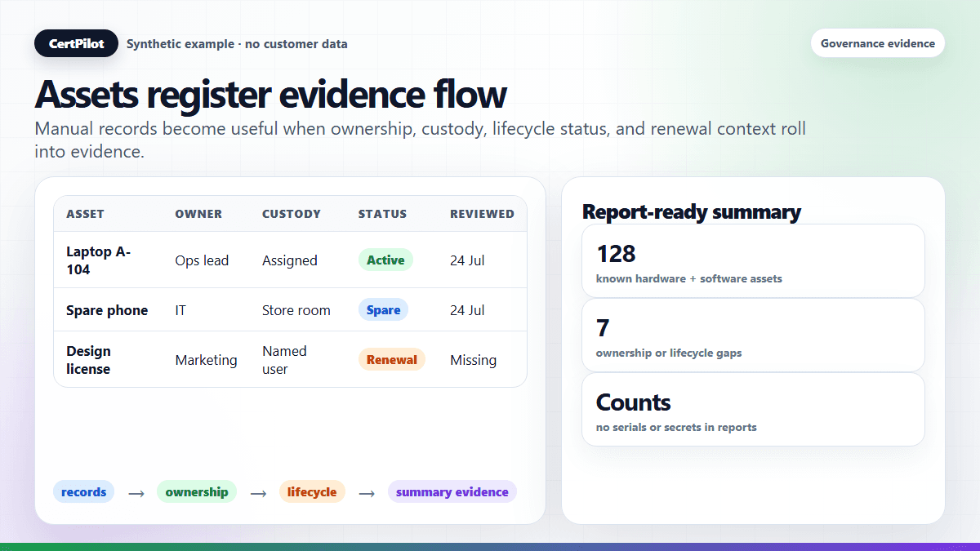Click the OWNER column header
This screenshot has width=980, height=551.
198,214
